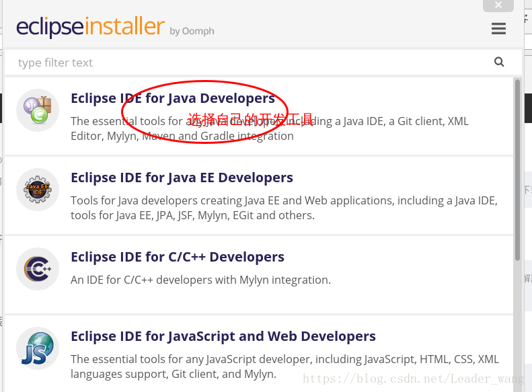Open the hamburger menu in Eclipse Installer
Viewport: 532px width, 392px height.
(498, 28)
